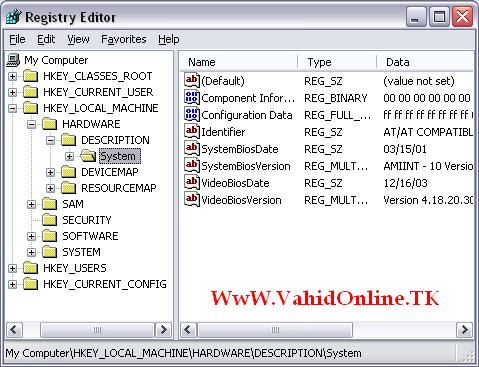Image resolution: width=479 pixels, height=367 pixels.
Task: Click the VideoBiosDate string icon
Action: click(192, 183)
